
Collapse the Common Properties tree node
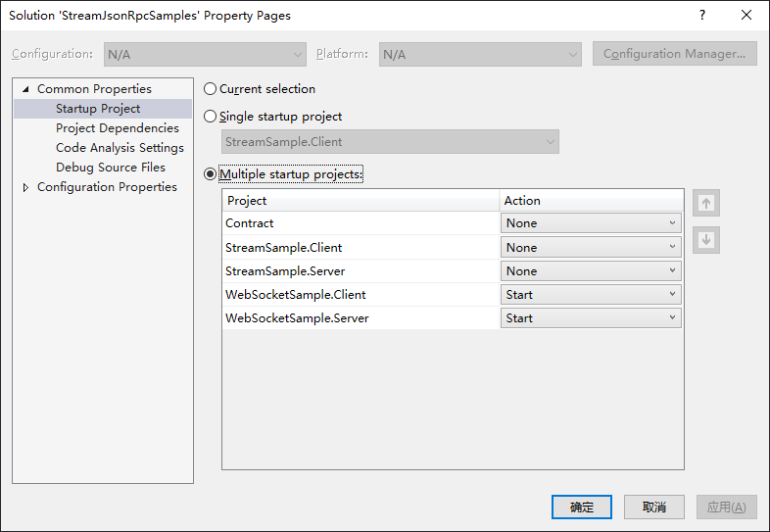coord(26,89)
